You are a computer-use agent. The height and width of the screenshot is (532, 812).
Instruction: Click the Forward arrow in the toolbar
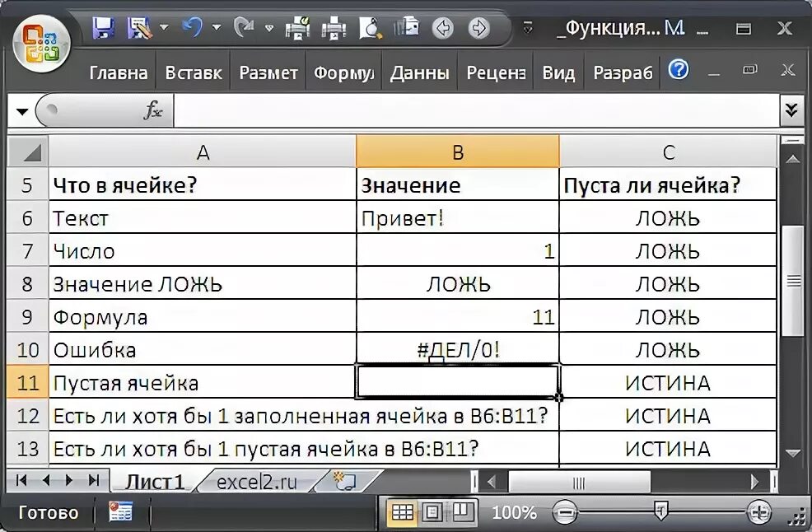[478, 27]
